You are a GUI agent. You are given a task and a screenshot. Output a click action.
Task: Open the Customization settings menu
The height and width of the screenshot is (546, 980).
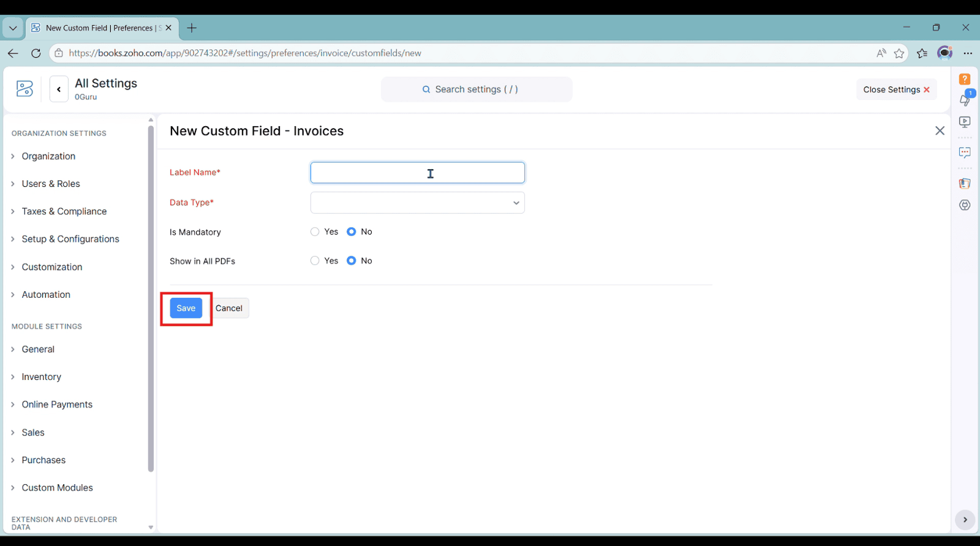(x=51, y=267)
